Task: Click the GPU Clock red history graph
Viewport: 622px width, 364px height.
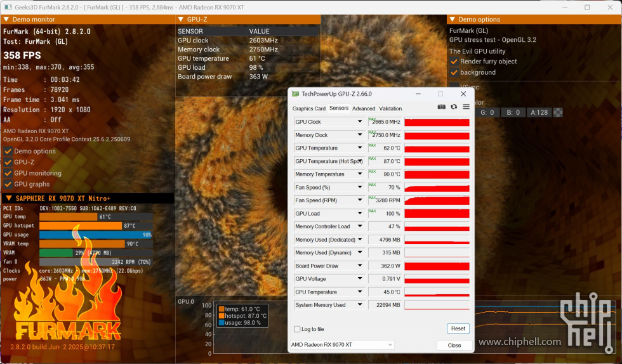Action: point(437,122)
